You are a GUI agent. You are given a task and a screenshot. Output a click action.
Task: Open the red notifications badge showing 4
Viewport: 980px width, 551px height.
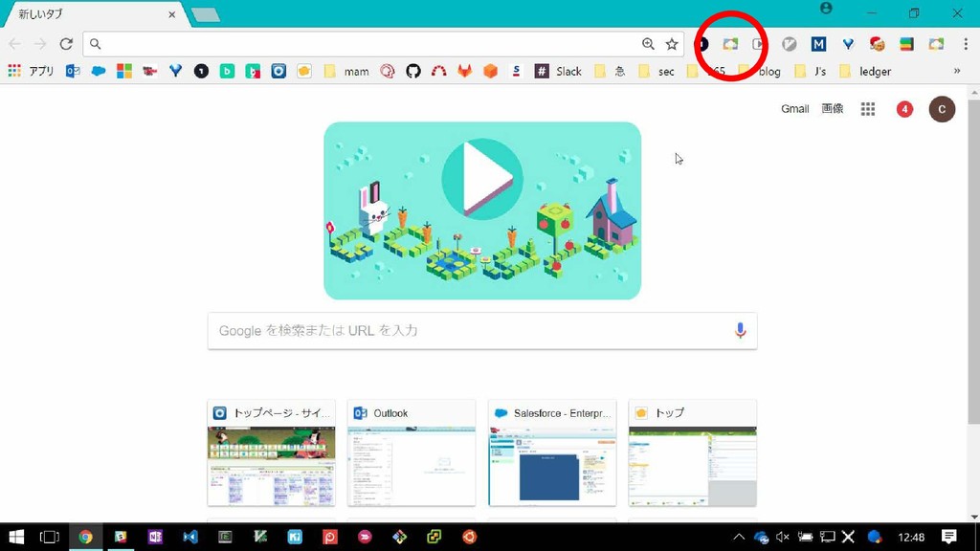tap(904, 109)
